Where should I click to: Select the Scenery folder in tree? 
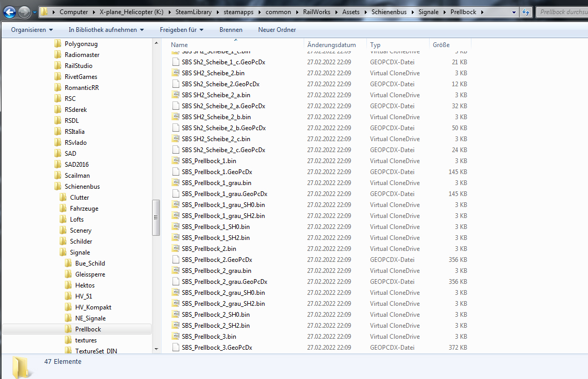click(80, 231)
